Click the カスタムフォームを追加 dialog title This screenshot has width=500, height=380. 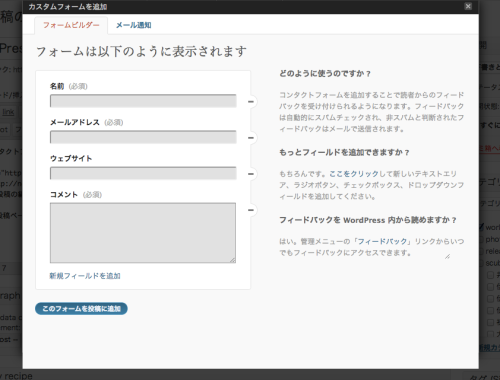coord(68,7)
